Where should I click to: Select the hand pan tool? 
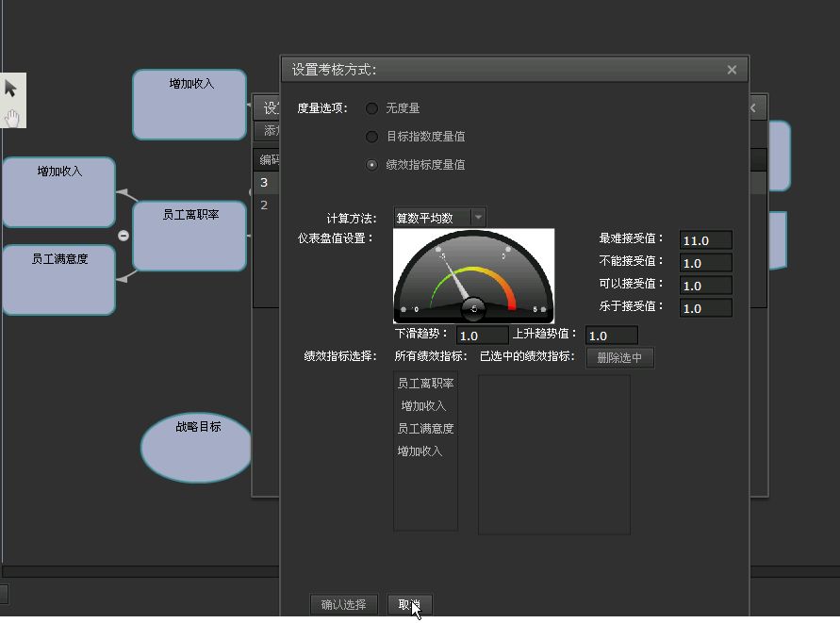click(x=11, y=117)
